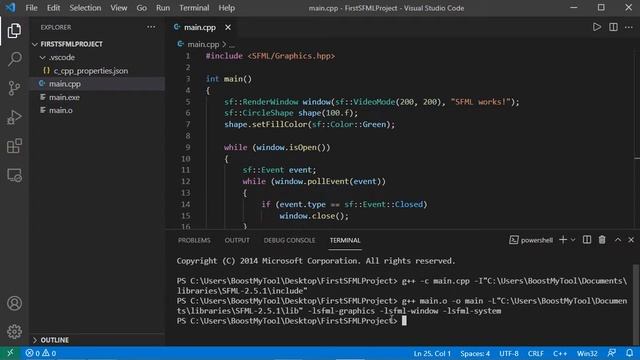
Task: Split the editor to the right
Action: pyautogui.click(x=613, y=27)
